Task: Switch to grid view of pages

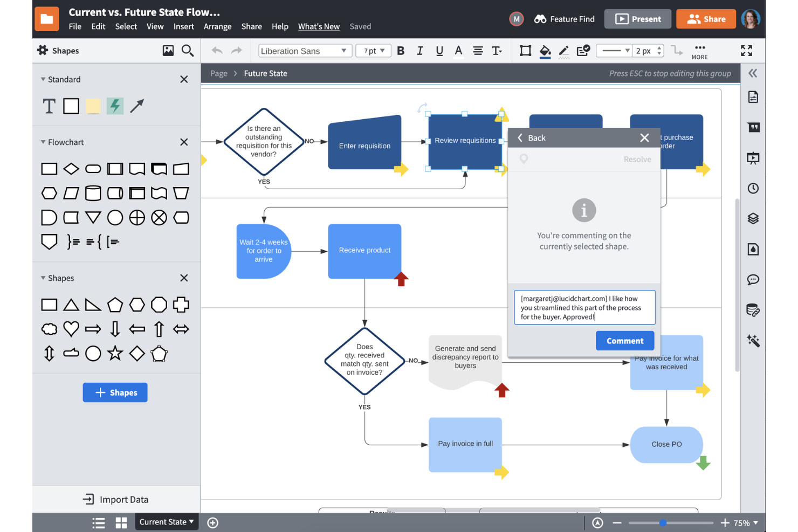Action: (121, 523)
